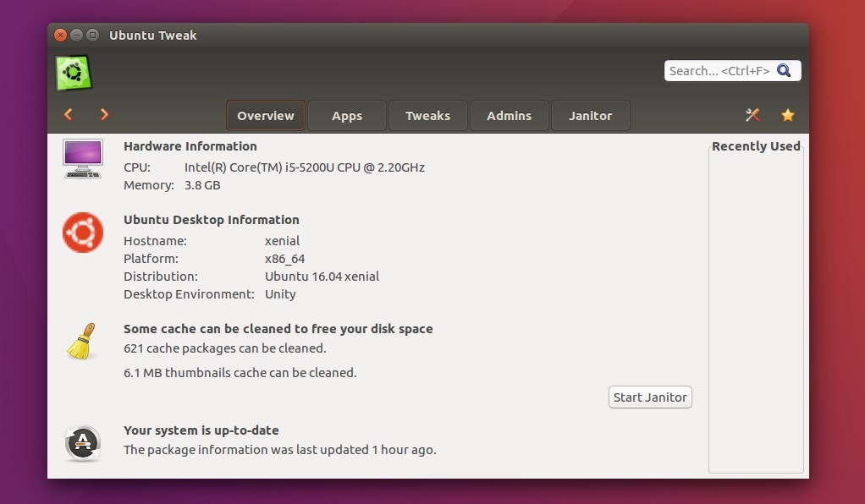Click 'Your system is up-to-date' heading

[201, 430]
